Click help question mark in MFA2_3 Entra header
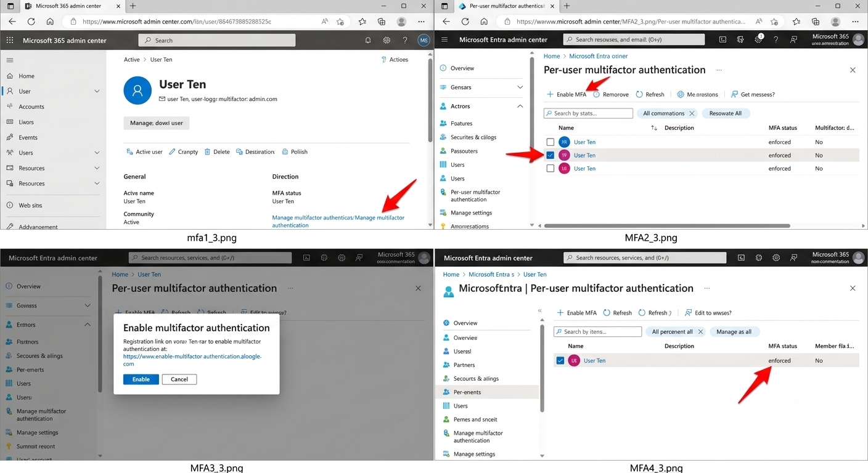Screen dimensions: 868x473 coord(776,39)
